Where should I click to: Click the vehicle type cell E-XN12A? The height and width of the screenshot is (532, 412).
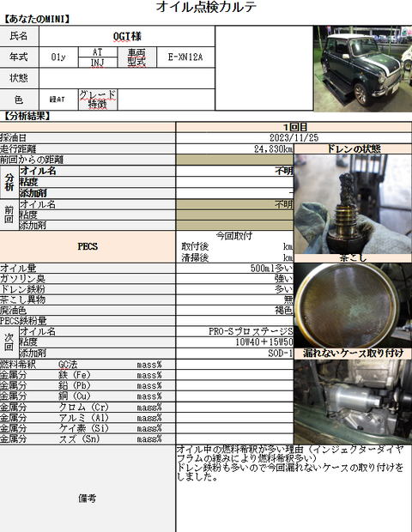click(x=185, y=57)
